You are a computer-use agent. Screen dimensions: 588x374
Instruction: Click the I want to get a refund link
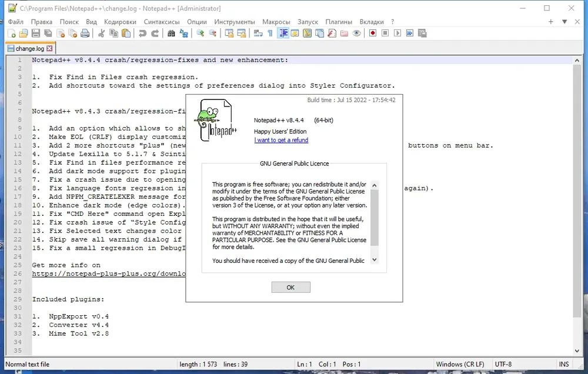pos(281,140)
